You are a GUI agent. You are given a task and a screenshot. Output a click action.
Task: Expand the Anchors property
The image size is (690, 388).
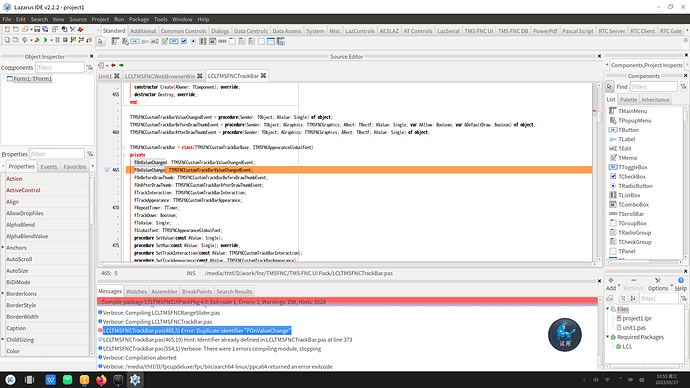(x=3, y=248)
